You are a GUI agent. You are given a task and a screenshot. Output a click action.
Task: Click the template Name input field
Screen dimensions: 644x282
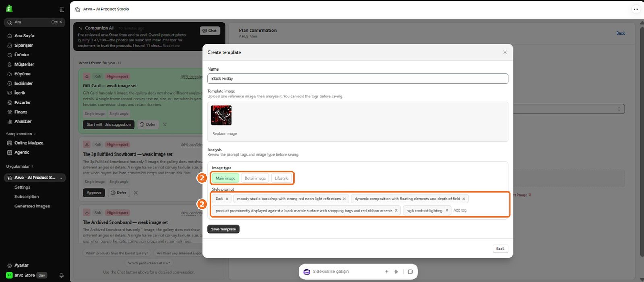coord(358,79)
